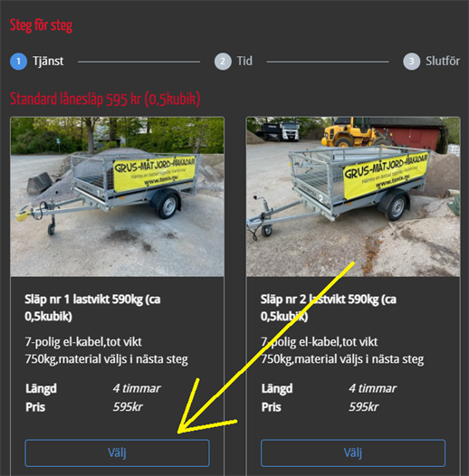The image size is (469, 476).
Task: Click Släp nr 2 description text
Action: [x=342, y=350]
